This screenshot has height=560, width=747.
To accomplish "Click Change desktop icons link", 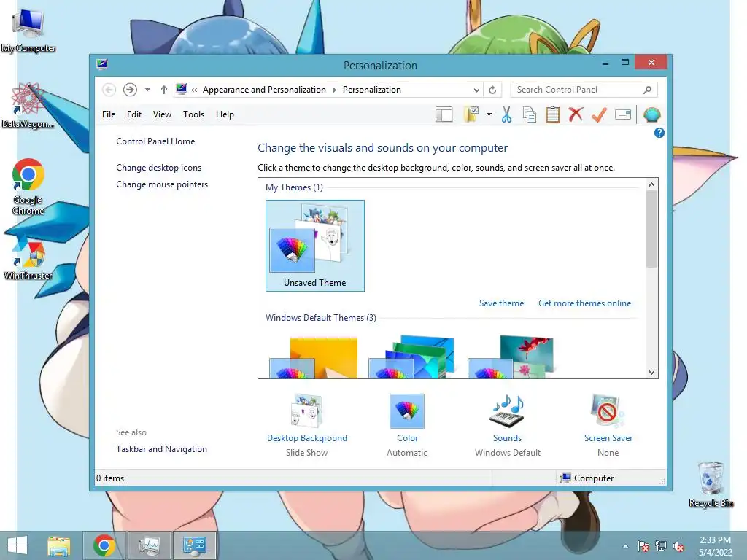I will (158, 168).
